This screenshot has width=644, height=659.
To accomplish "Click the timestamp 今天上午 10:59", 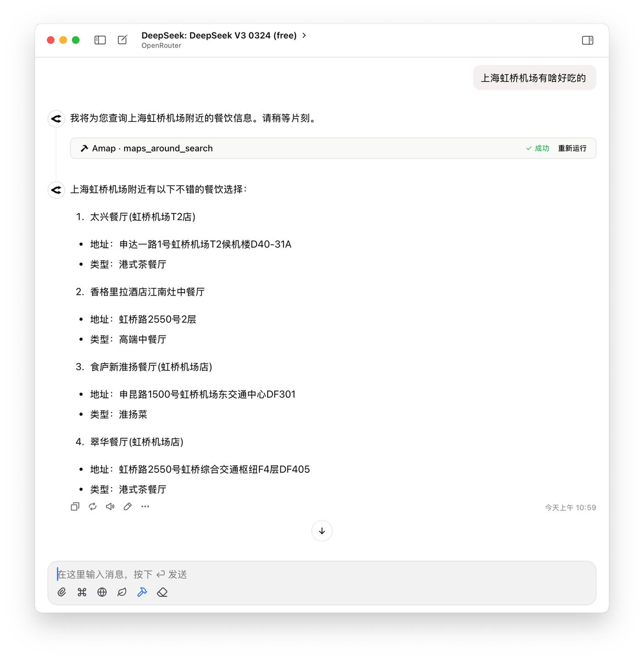I will point(570,507).
